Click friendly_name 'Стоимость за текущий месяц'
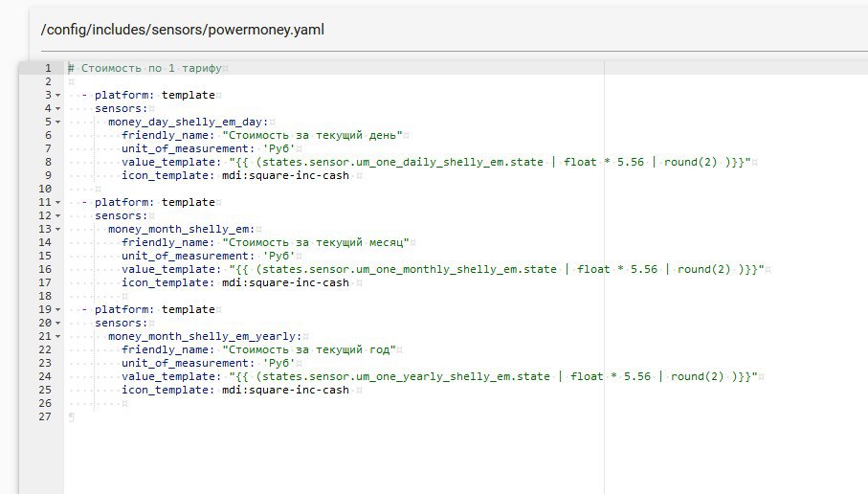 [x=266, y=242]
